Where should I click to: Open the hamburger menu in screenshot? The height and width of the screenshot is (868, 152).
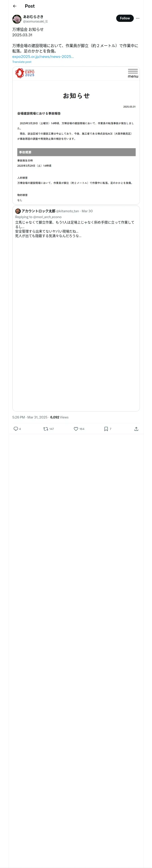[133, 73]
